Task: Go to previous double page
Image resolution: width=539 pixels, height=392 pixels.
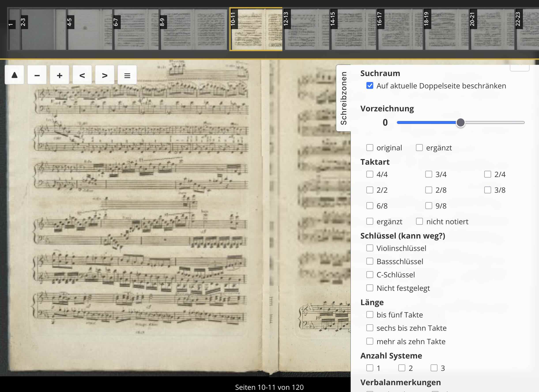Action: click(x=82, y=75)
